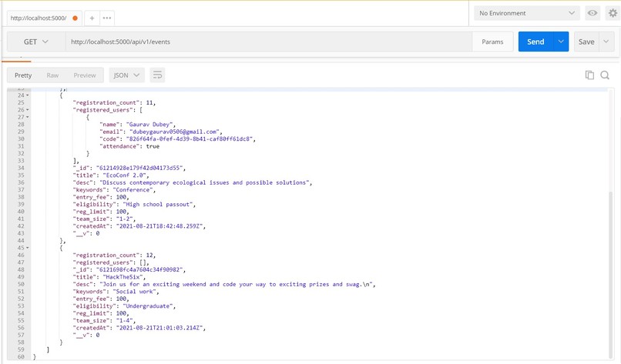This screenshot has height=364, width=621.
Task: Click the registration_count 12 line
Action: point(114,255)
